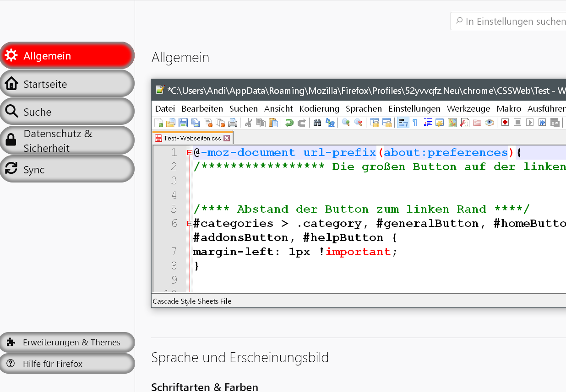Open Find with the binoculars icon
The image size is (566, 392).
pyautogui.click(x=317, y=122)
